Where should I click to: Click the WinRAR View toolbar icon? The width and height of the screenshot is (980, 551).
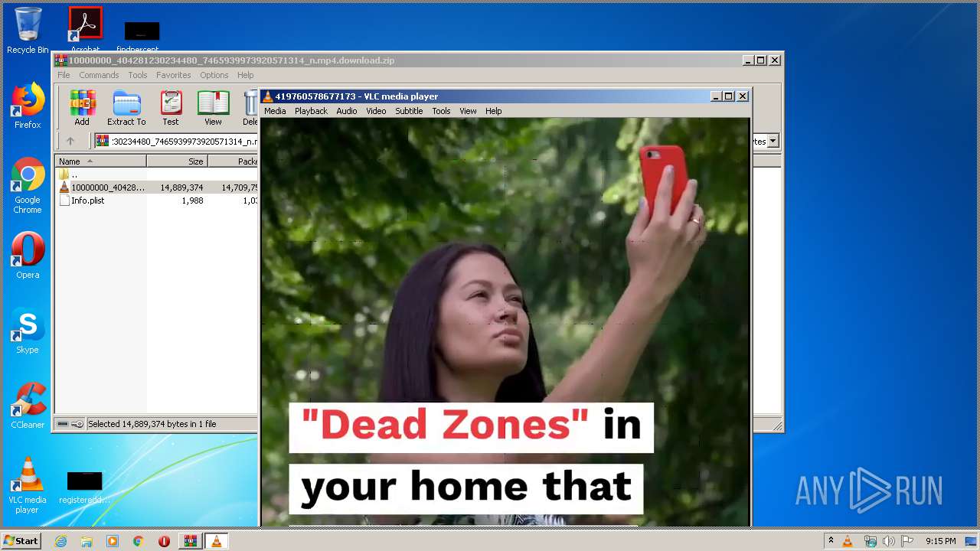point(213,107)
